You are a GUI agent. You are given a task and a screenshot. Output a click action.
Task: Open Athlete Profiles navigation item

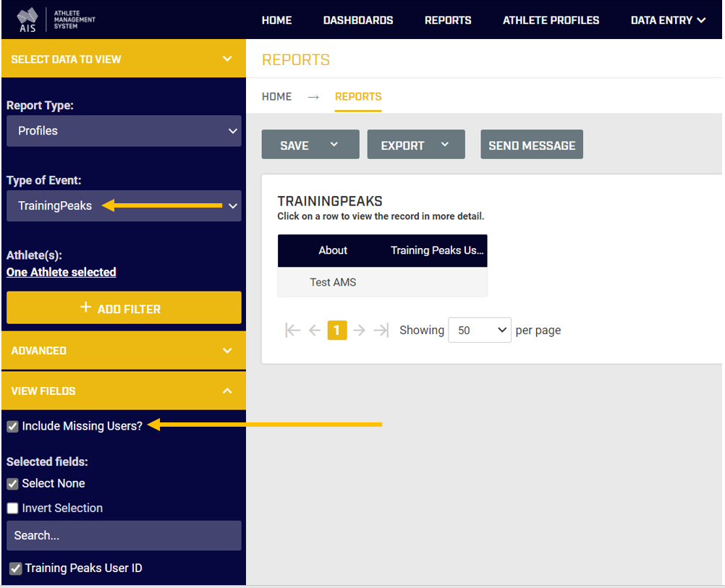pos(551,20)
